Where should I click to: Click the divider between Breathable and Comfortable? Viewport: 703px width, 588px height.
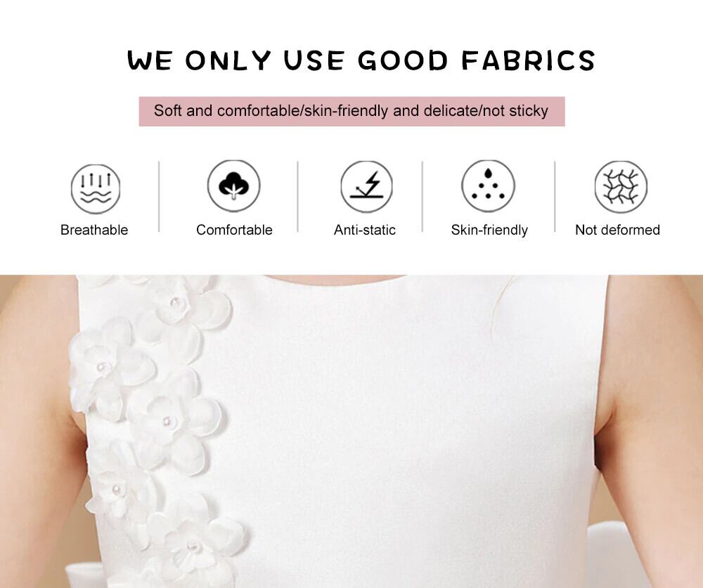pyautogui.click(x=159, y=196)
